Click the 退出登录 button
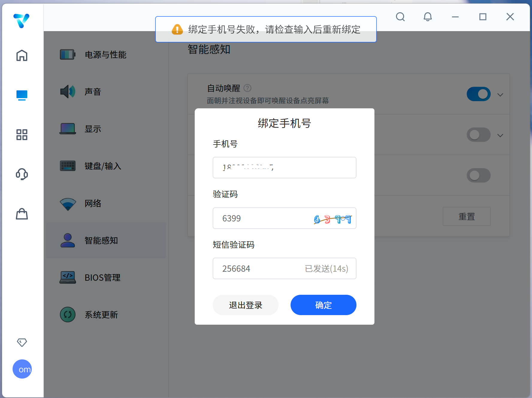The width and height of the screenshot is (532, 398). click(245, 305)
